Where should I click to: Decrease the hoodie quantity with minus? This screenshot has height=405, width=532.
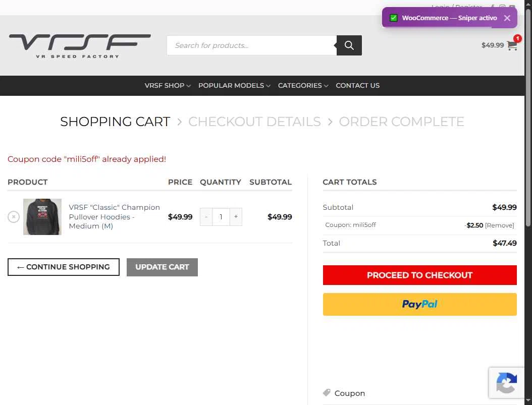pos(206,217)
